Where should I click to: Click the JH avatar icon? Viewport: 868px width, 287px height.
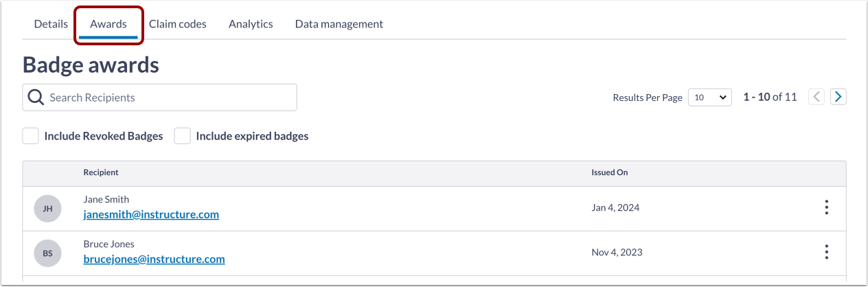click(47, 208)
